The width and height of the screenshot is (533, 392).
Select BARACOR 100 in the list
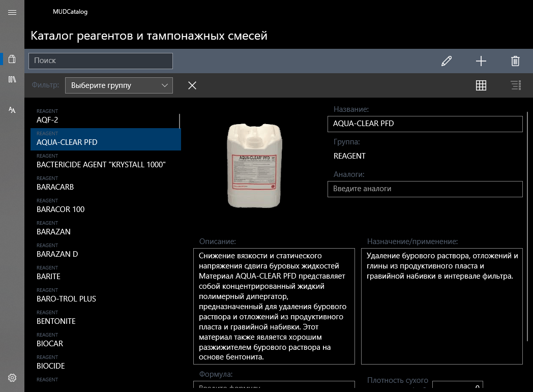pyautogui.click(x=105, y=206)
